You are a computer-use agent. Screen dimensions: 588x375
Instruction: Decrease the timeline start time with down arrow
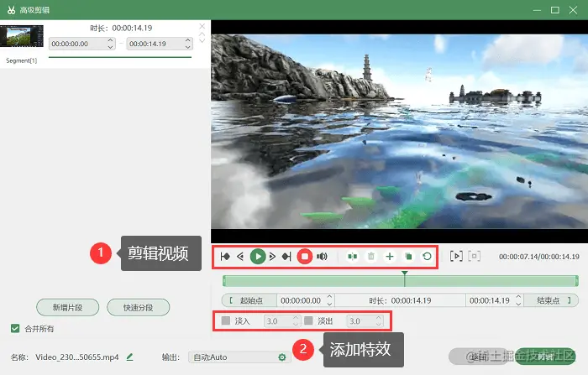[x=329, y=304]
